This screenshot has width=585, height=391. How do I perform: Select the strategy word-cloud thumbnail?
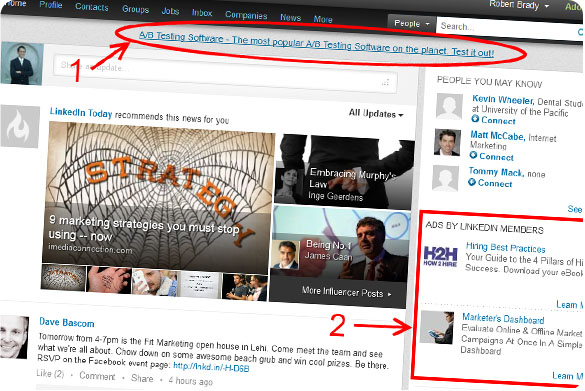[63, 277]
